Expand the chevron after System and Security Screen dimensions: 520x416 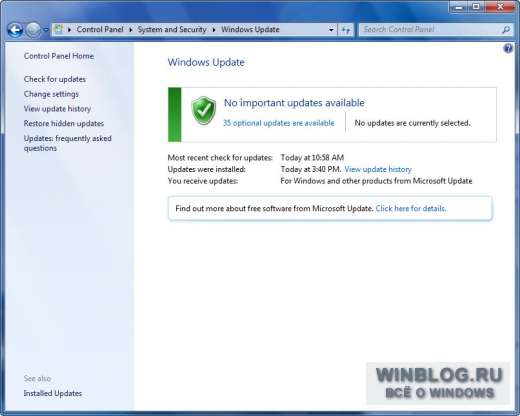[x=214, y=30]
